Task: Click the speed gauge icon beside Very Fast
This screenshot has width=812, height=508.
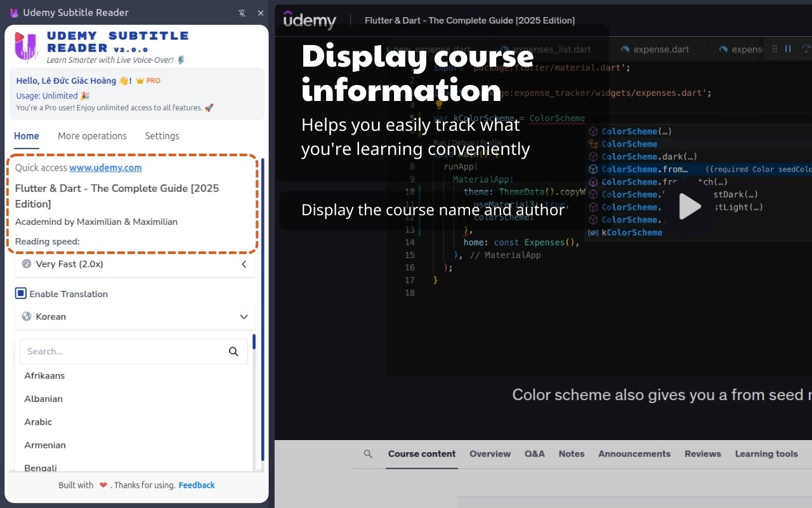Action: click(x=27, y=264)
